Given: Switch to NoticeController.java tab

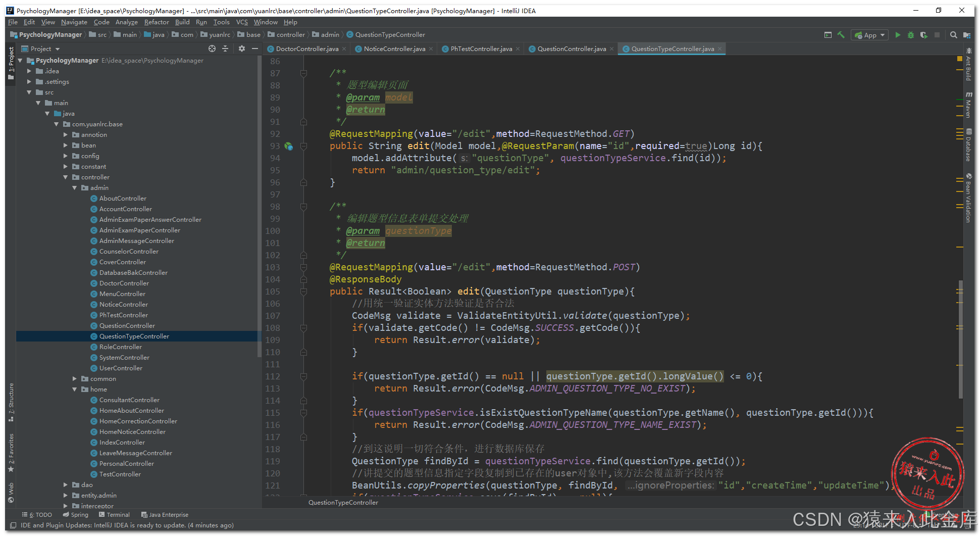Looking at the screenshot, I should (x=394, y=49).
